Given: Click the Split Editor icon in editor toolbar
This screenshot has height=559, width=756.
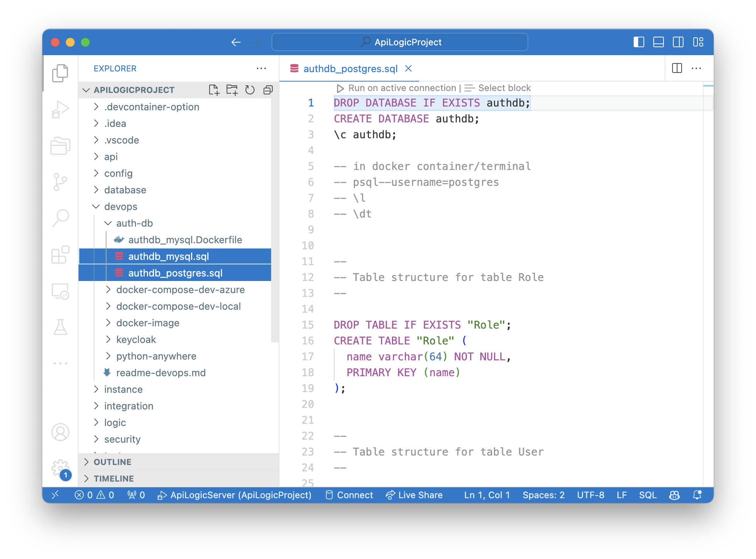Looking at the screenshot, I should (x=677, y=68).
